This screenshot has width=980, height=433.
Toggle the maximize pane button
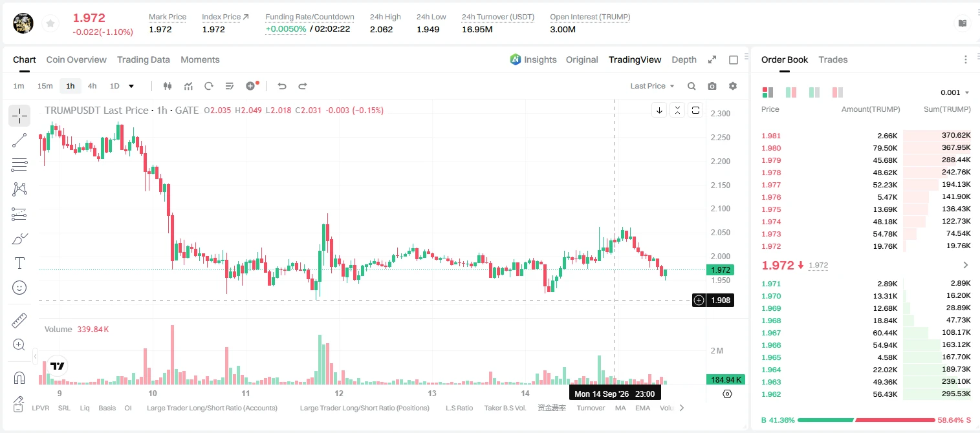[x=695, y=110]
